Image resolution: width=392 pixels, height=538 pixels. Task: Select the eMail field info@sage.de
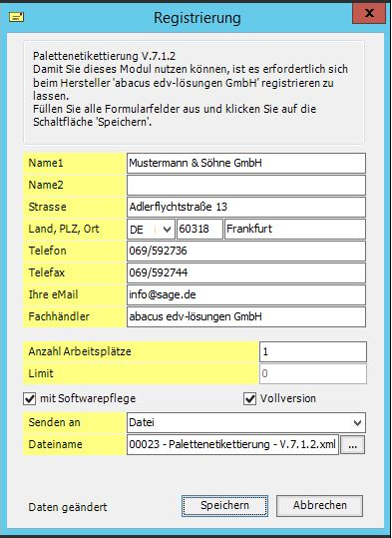246,294
